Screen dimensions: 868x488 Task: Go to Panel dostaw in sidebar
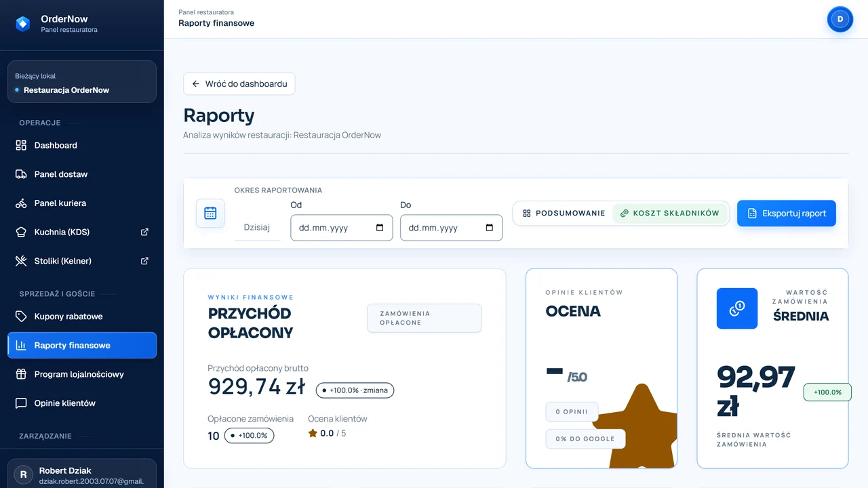pos(82,174)
